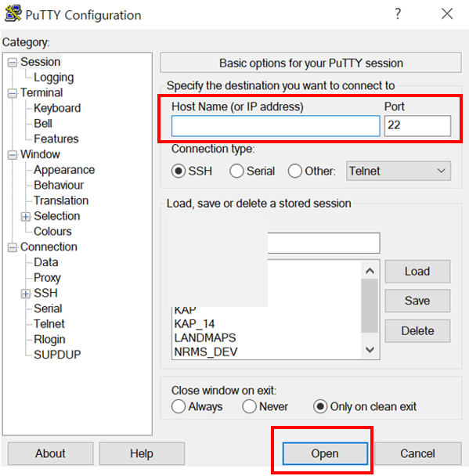Click the session list scroll down arrow
The height and width of the screenshot is (476, 469).
370,350
